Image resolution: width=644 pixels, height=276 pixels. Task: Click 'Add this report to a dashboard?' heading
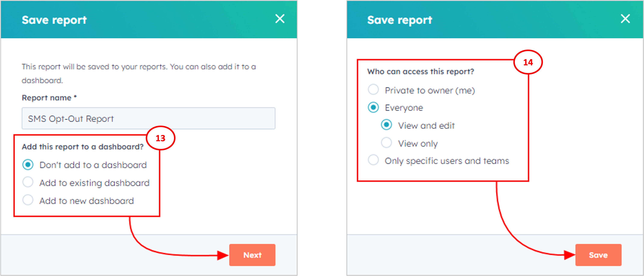pyautogui.click(x=83, y=147)
